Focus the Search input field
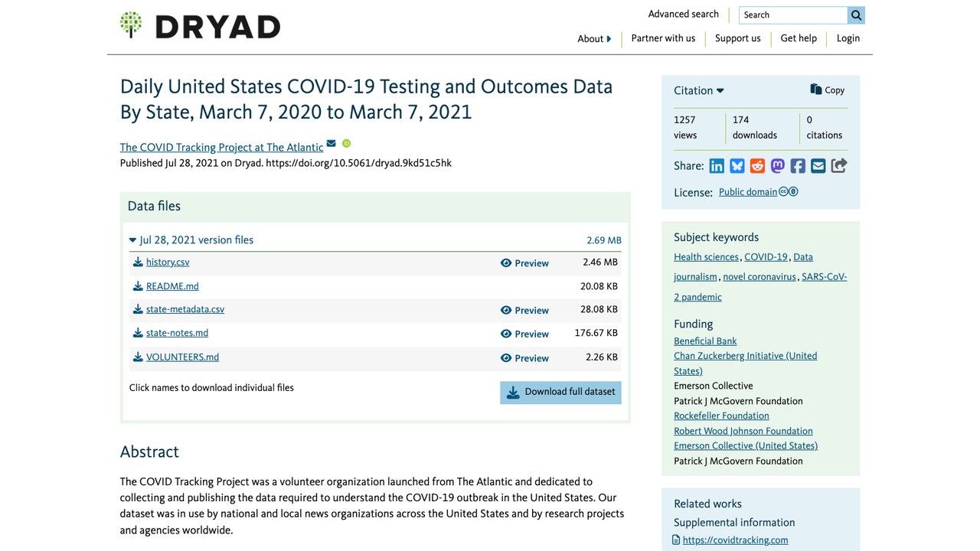 tap(793, 15)
